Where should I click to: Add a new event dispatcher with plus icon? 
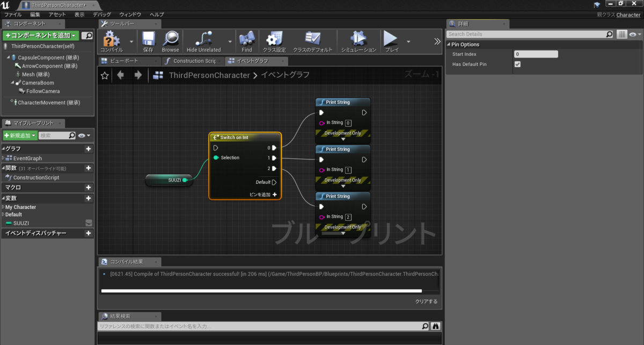88,233
